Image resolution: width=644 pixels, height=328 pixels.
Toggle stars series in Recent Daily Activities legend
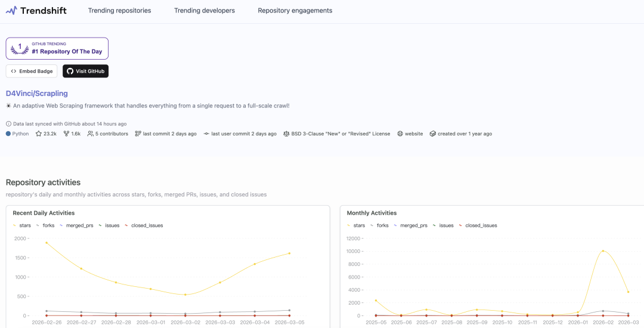click(x=21, y=225)
